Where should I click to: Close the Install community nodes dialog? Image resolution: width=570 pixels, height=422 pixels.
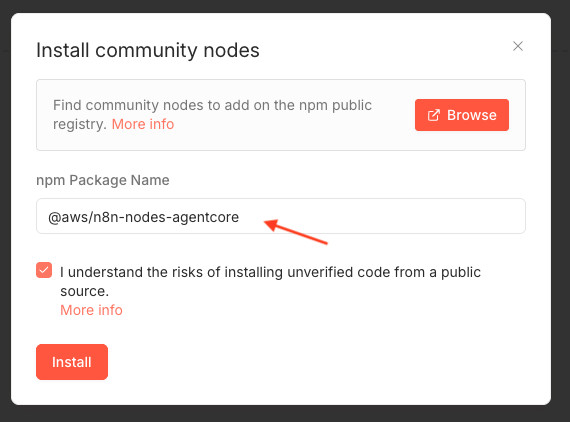pyautogui.click(x=518, y=46)
